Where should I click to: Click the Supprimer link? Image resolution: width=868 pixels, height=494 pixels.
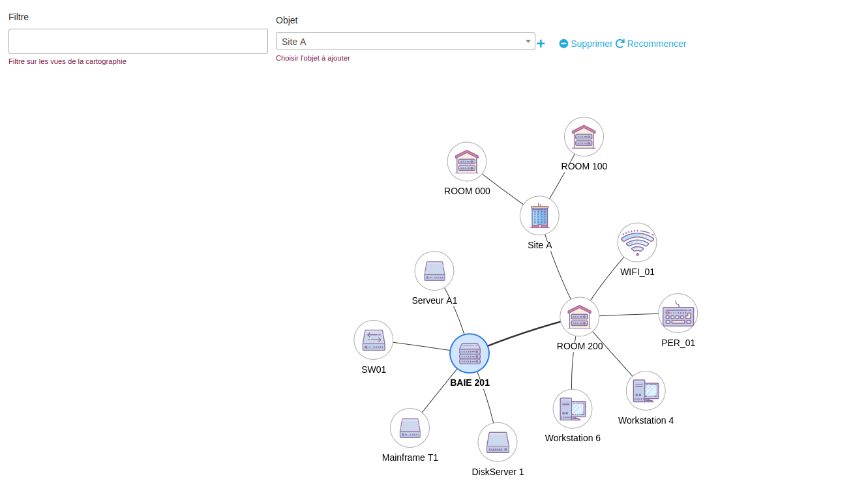coord(586,44)
